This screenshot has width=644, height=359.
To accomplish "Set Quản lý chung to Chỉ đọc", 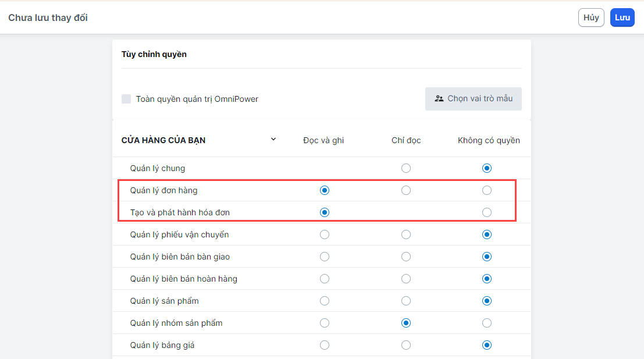I will point(406,168).
